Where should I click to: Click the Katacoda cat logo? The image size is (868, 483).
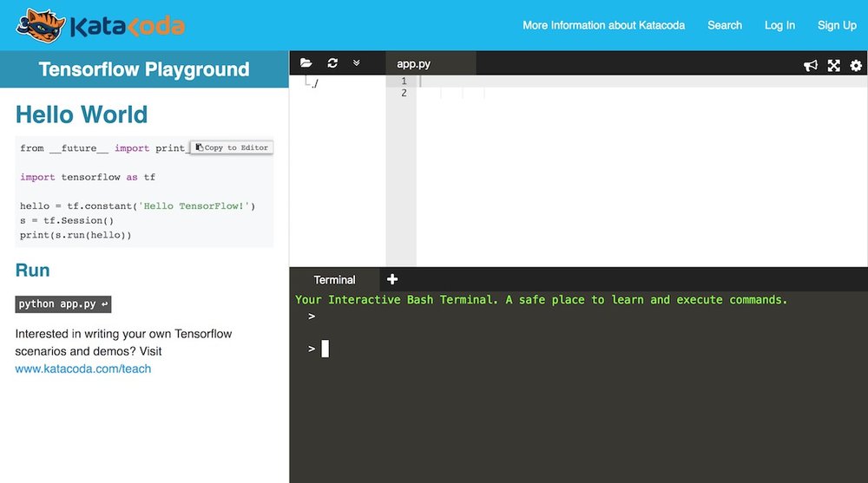pyautogui.click(x=40, y=25)
